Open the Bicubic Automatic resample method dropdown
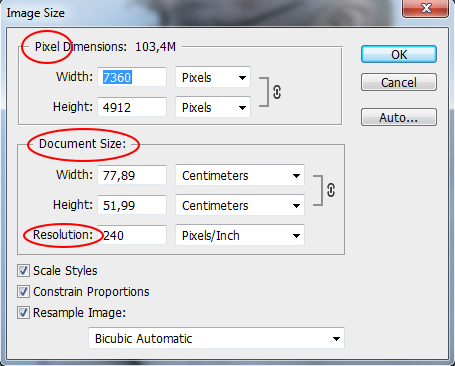455x366 pixels. pos(216,338)
